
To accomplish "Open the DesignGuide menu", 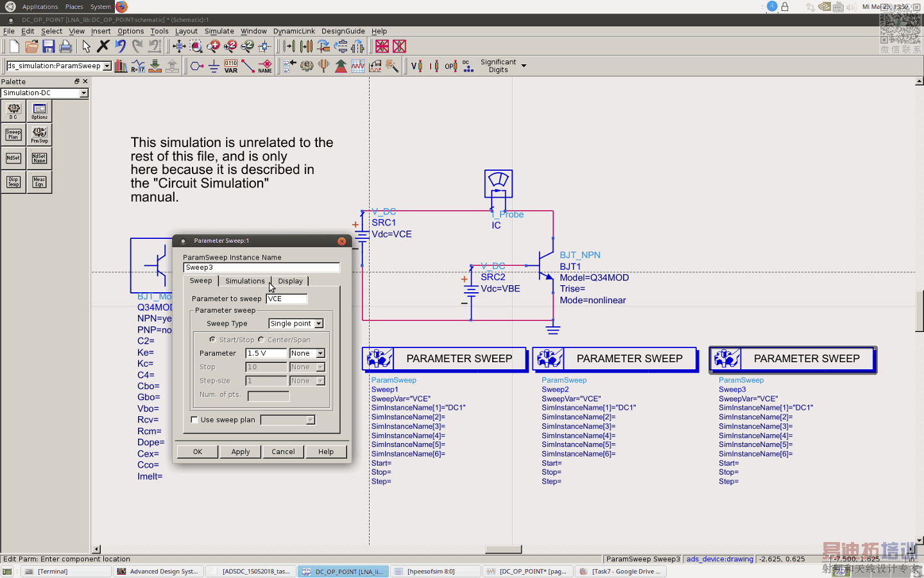I will (343, 31).
